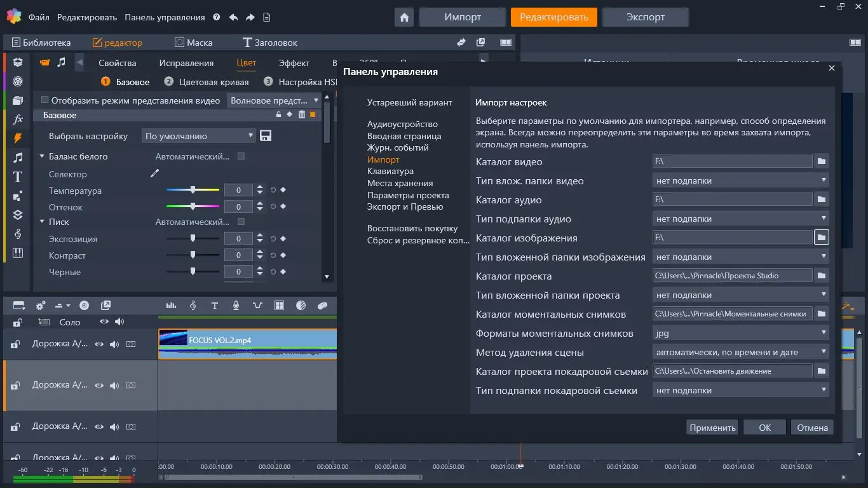Viewport: 868px width, 488px height.
Task: Click the Экспорт button at top right
Action: tap(645, 17)
